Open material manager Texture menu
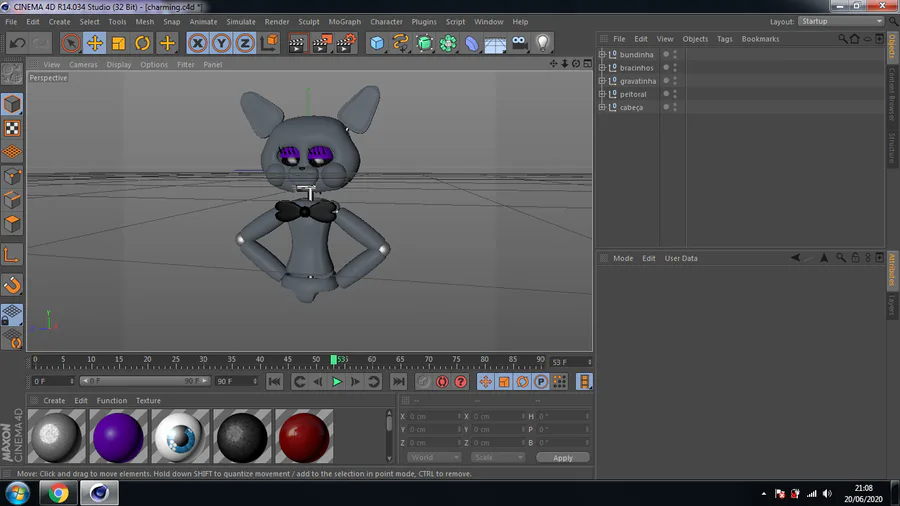 coord(148,401)
